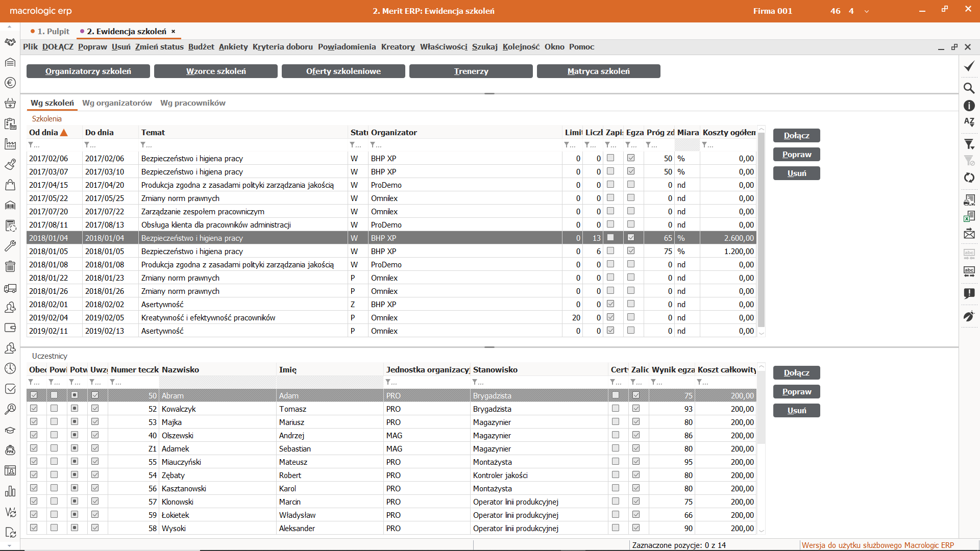Open the company dropdown arrow in title bar
The image size is (980, 551).
point(866,11)
